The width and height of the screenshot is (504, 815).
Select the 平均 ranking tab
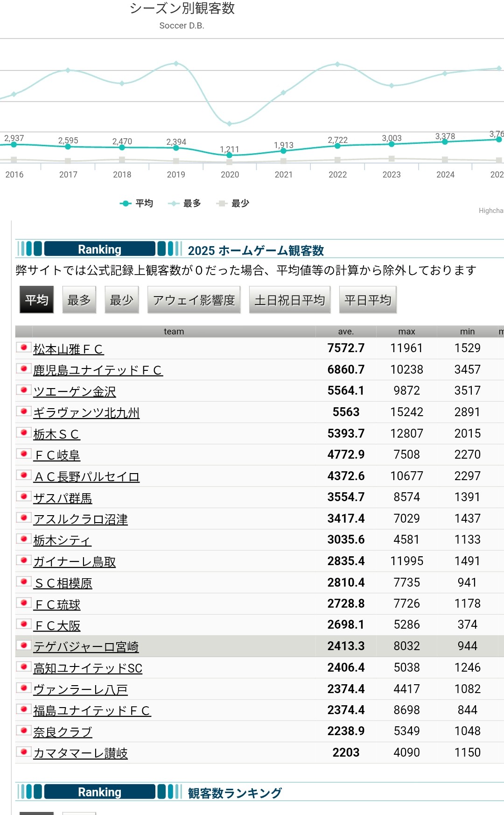pyautogui.click(x=36, y=300)
